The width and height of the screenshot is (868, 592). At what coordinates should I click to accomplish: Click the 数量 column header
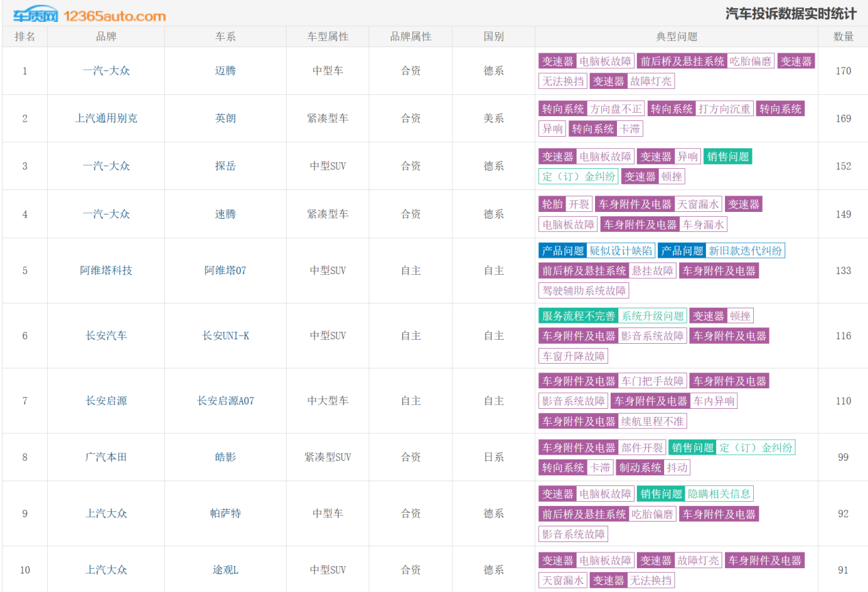tap(843, 37)
